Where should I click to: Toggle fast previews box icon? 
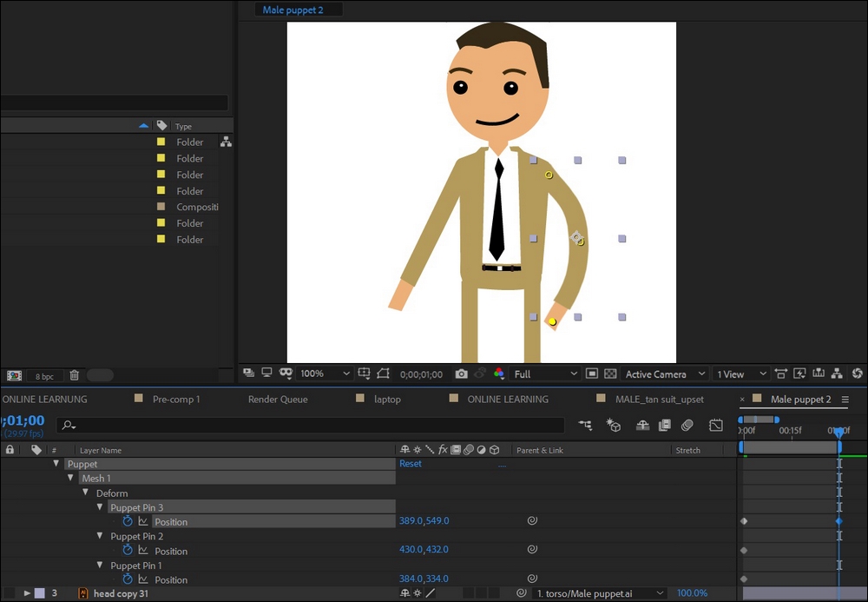click(x=592, y=374)
